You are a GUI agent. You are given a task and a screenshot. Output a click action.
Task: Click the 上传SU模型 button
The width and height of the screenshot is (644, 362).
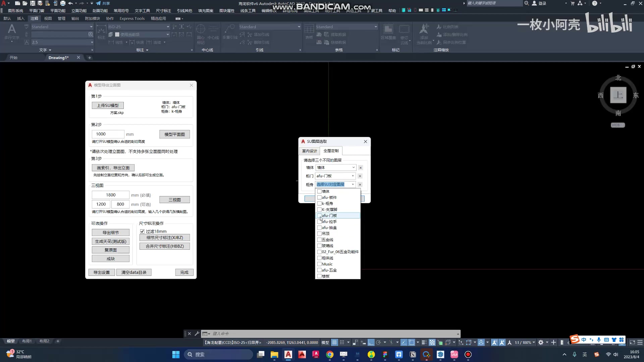tap(108, 105)
